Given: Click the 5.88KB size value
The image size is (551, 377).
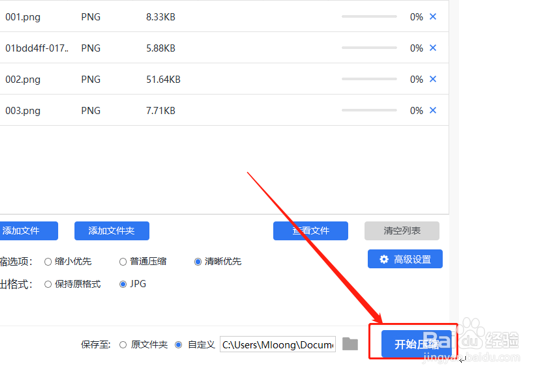Looking at the screenshot, I should [161, 48].
